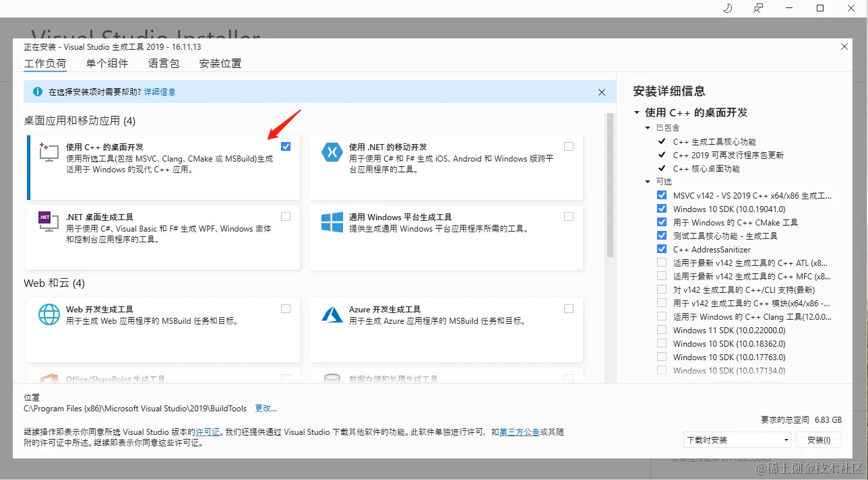Click the C++ 核心桌面功能 included item
The height and width of the screenshot is (480, 868).
706,168
